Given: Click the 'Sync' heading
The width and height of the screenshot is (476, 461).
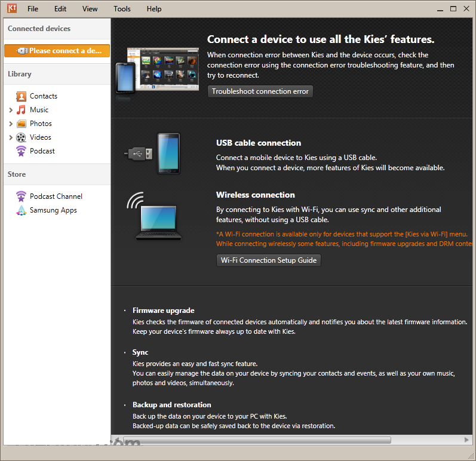Looking at the screenshot, I should click(x=140, y=352).
